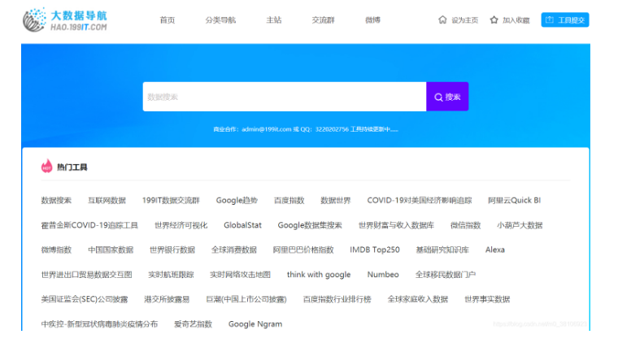Go to 主站 in the navigation

pyautogui.click(x=274, y=20)
